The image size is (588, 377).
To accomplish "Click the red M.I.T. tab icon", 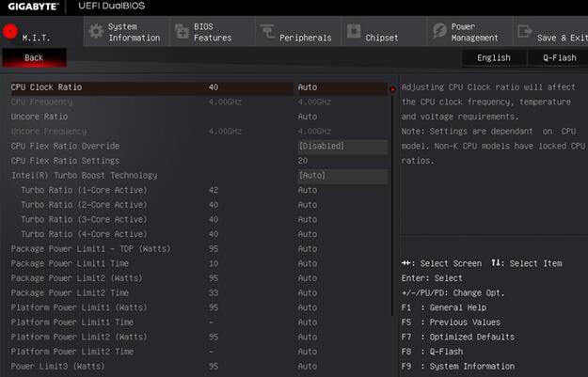I will pyautogui.click(x=10, y=31).
